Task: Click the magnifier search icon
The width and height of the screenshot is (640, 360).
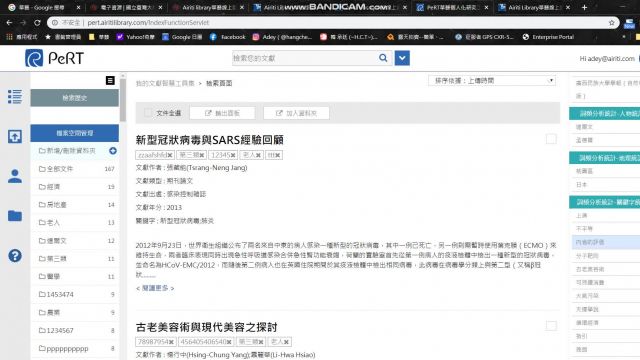Action: click(383, 58)
